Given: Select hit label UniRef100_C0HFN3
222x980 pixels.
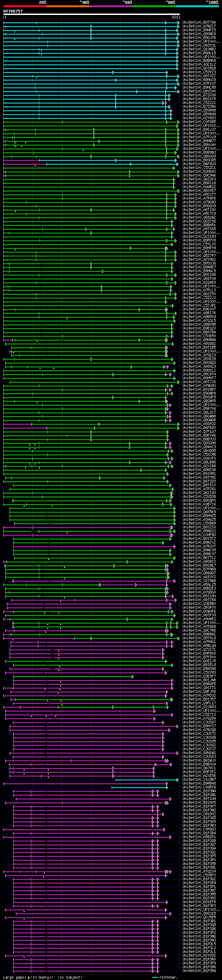Looking at the screenshot, I should tap(199, 535).
